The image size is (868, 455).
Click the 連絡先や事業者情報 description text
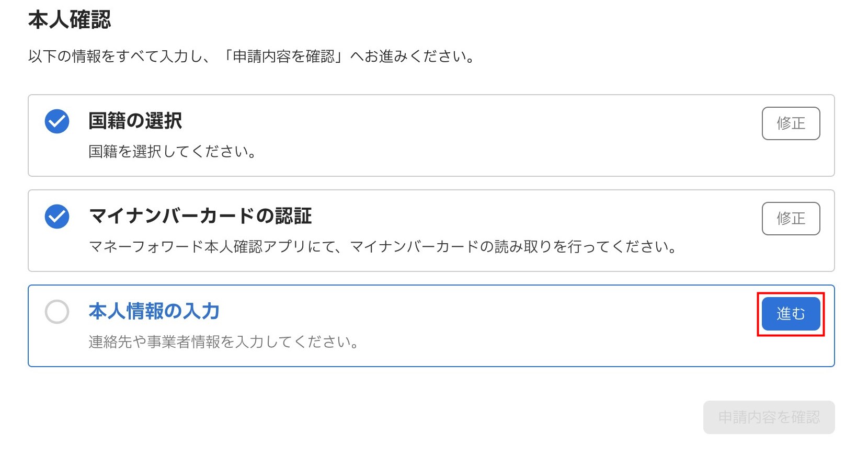(x=223, y=342)
